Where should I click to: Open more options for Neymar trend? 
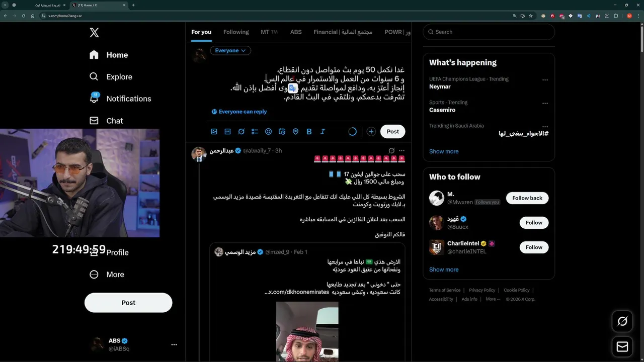545,80
